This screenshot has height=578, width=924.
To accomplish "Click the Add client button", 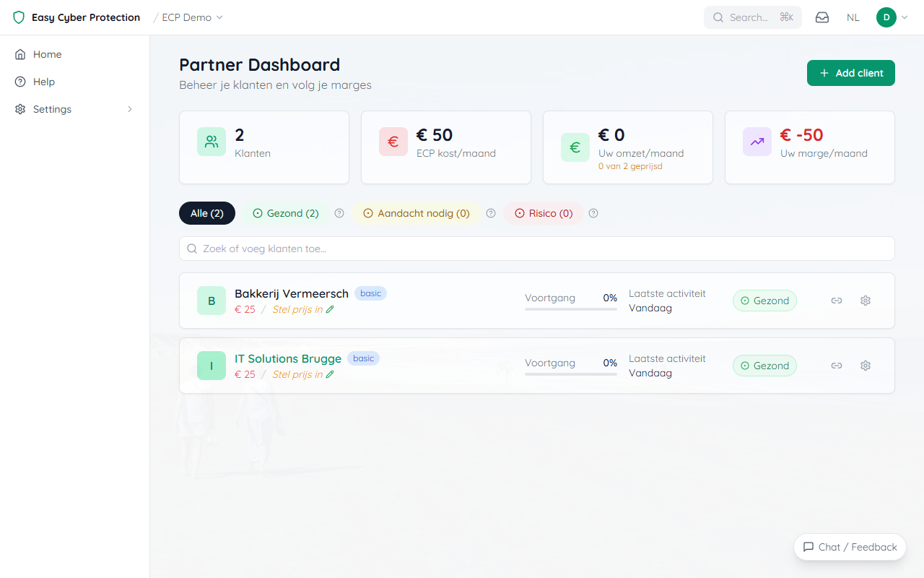I will 850,73.
